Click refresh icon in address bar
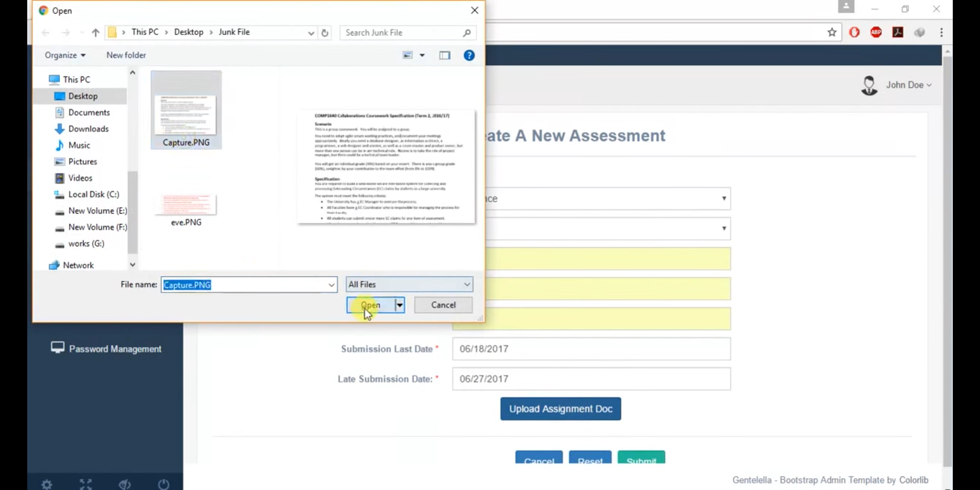The width and height of the screenshot is (980, 490). [325, 33]
